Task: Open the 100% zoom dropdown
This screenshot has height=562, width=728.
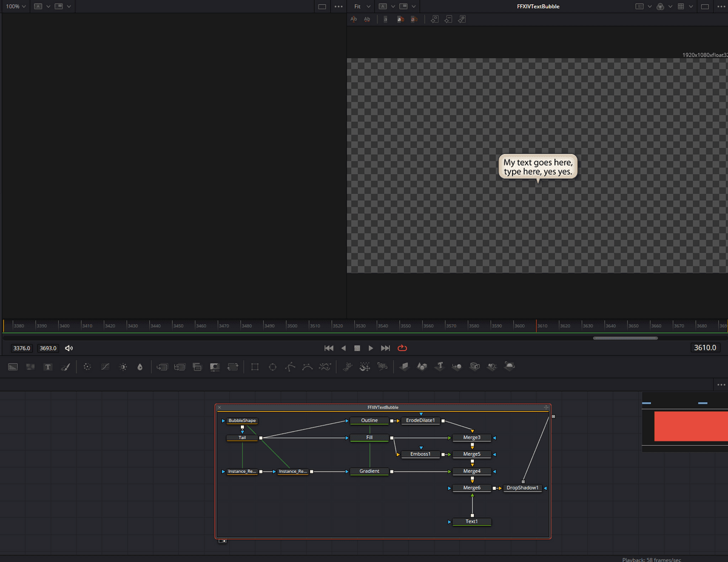Action: click(16, 6)
